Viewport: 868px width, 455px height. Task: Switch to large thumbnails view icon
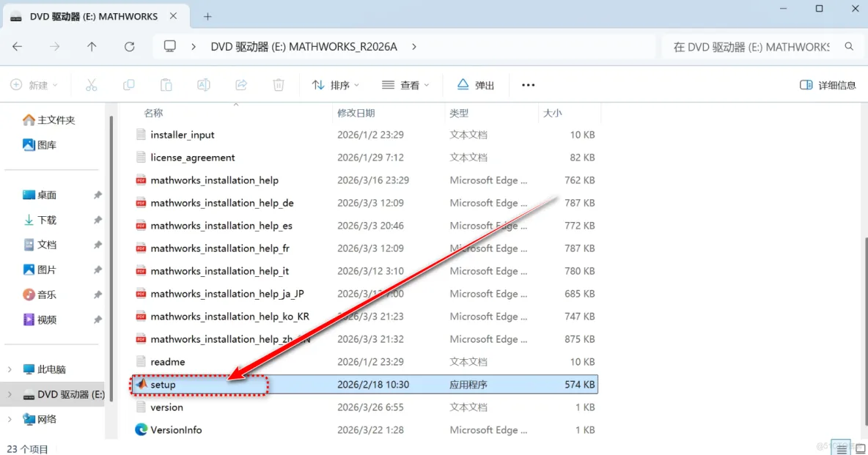pyautogui.click(x=860, y=449)
